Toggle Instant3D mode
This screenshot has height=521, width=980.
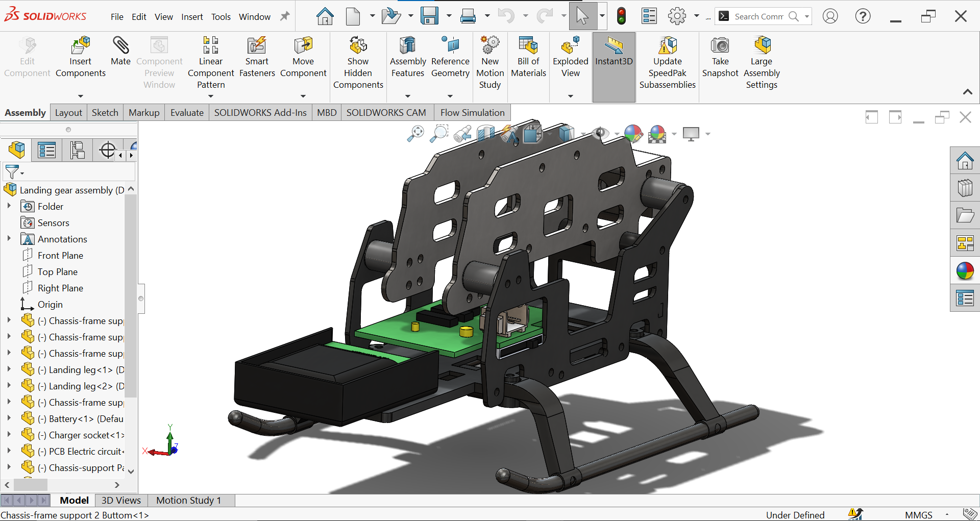point(614,67)
